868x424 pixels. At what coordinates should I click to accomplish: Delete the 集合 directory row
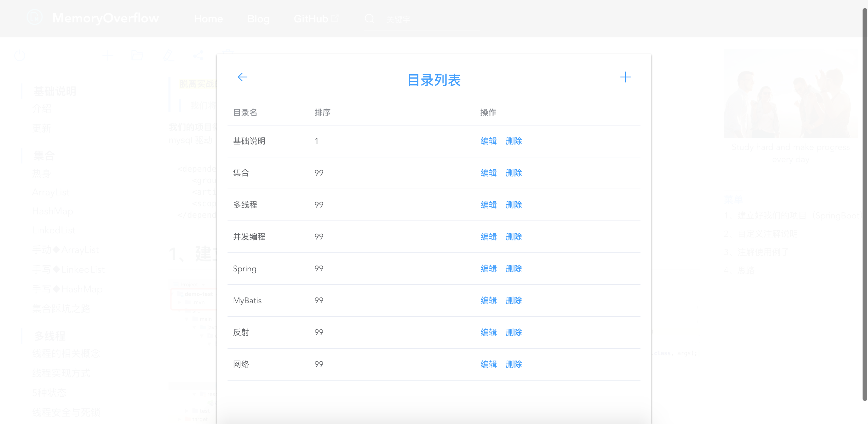click(x=514, y=173)
